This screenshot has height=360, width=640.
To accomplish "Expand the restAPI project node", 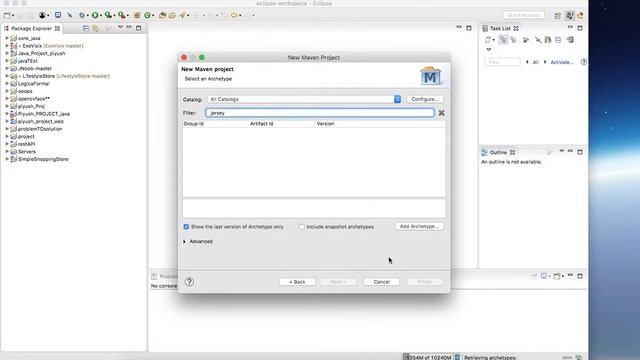I will click(7, 144).
